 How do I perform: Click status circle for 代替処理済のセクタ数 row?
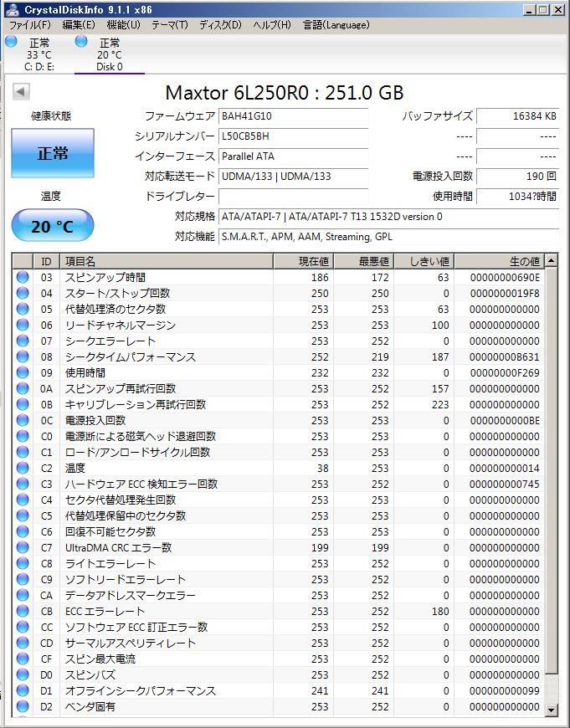pyautogui.click(x=23, y=309)
